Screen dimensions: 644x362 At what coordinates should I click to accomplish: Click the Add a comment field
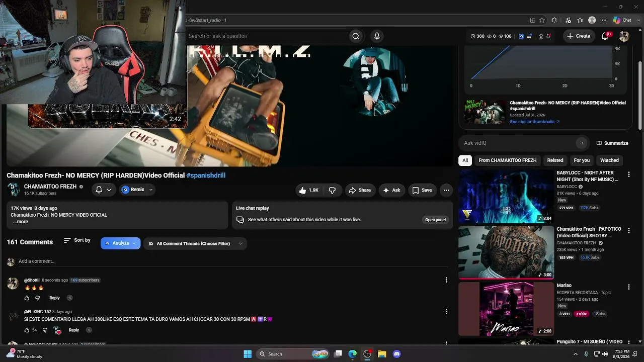[x=233, y=261]
